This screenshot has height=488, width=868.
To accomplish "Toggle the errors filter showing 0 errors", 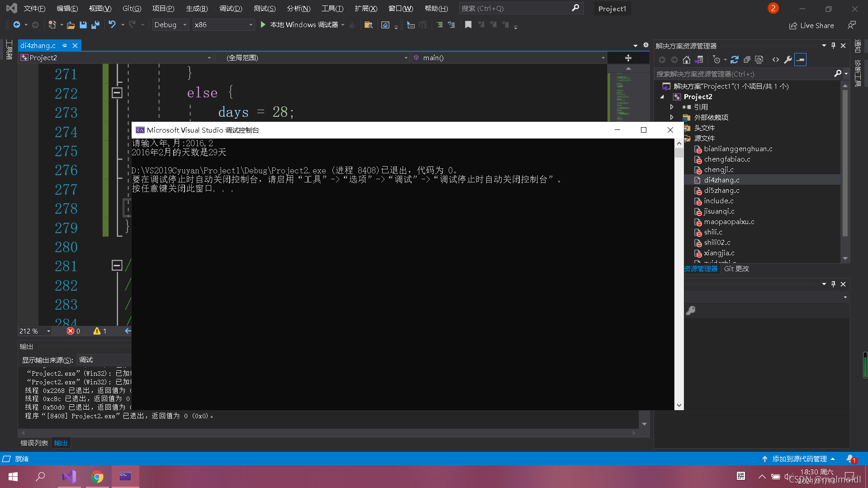I will (x=73, y=331).
